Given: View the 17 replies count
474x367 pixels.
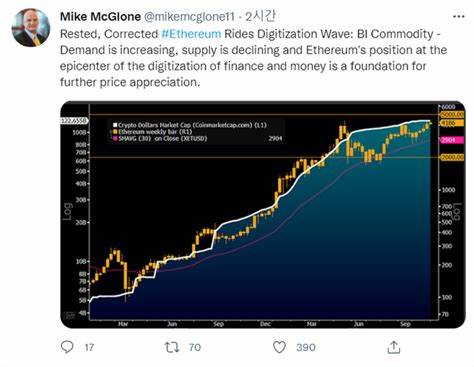Looking at the screenshot, I should (89, 347).
